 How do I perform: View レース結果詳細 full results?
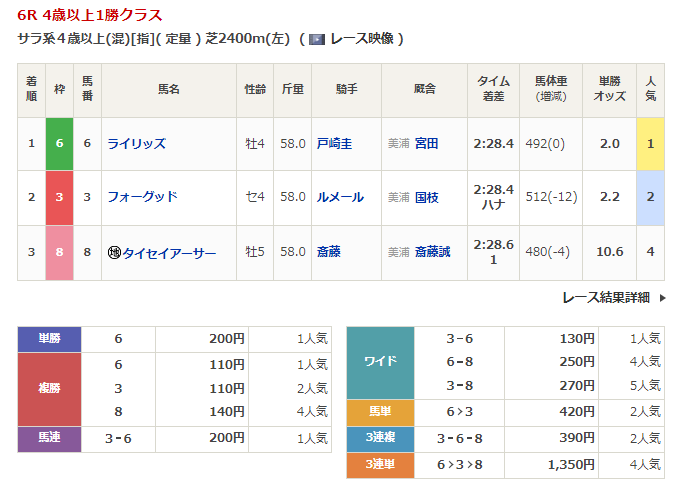[x=606, y=297]
